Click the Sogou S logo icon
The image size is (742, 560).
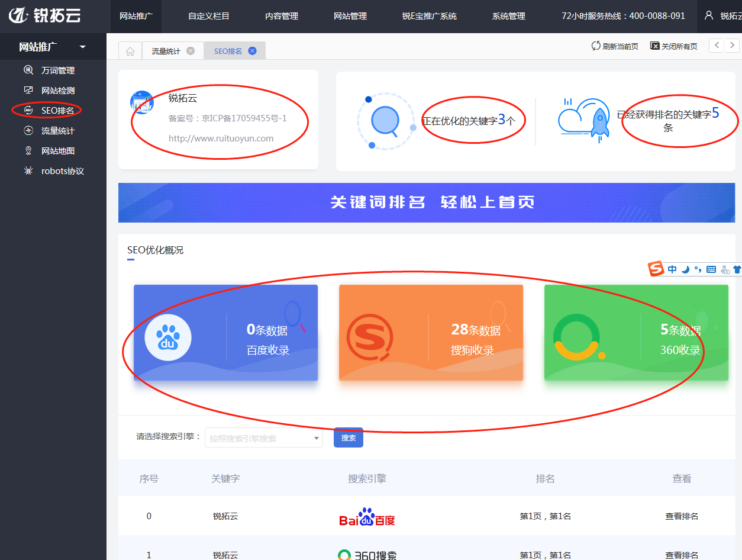click(x=370, y=337)
